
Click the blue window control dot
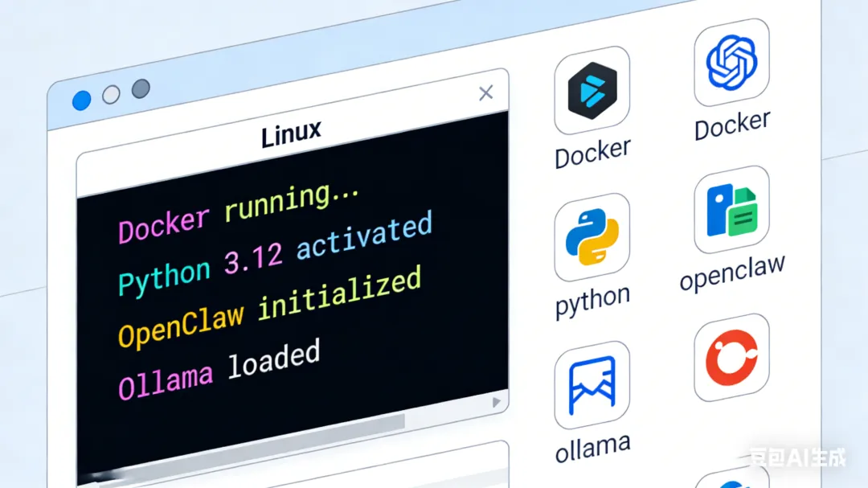click(81, 100)
